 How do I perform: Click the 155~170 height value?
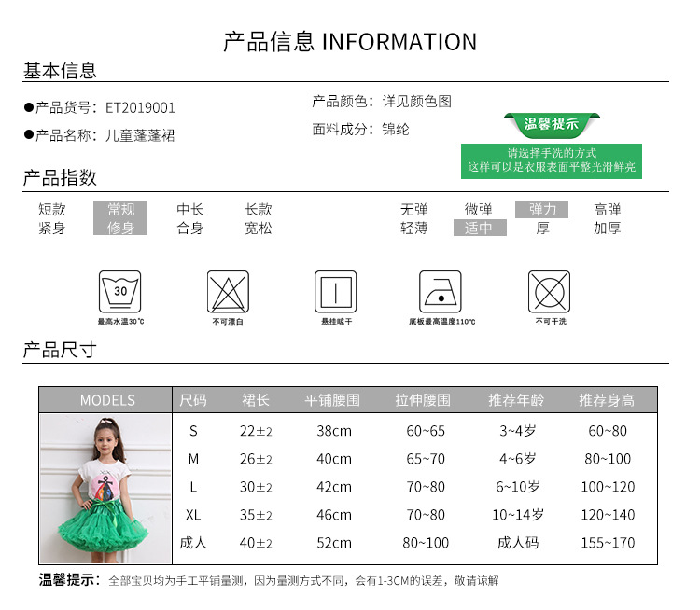point(608,543)
